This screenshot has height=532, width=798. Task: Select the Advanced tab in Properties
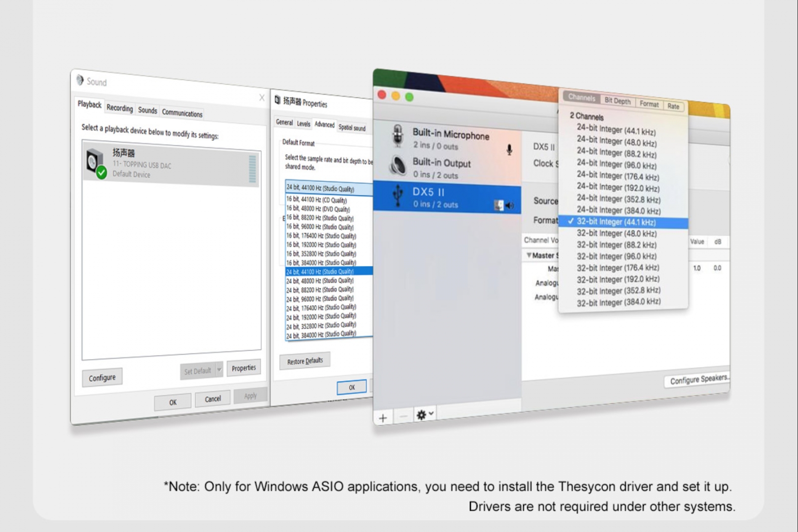pyautogui.click(x=324, y=125)
